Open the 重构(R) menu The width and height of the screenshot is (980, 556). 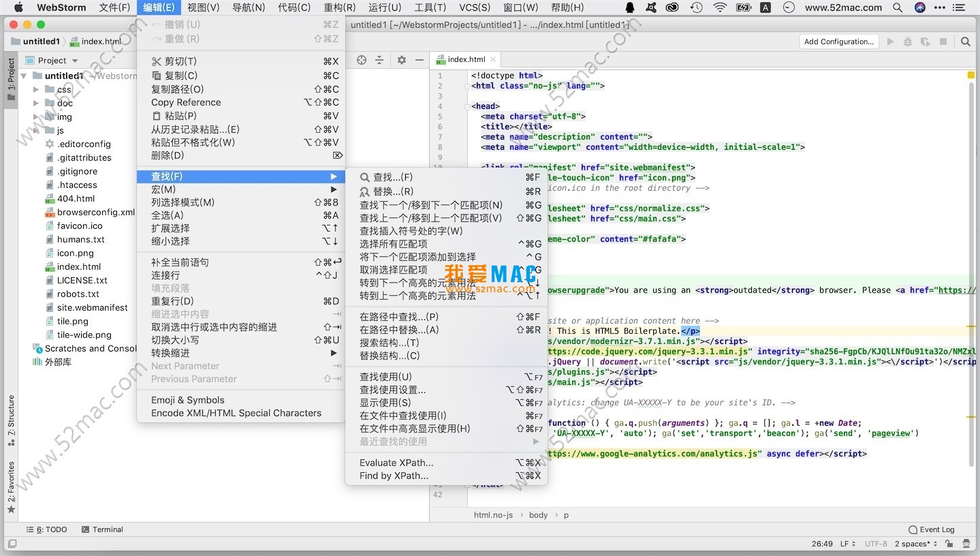tap(339, 7)
